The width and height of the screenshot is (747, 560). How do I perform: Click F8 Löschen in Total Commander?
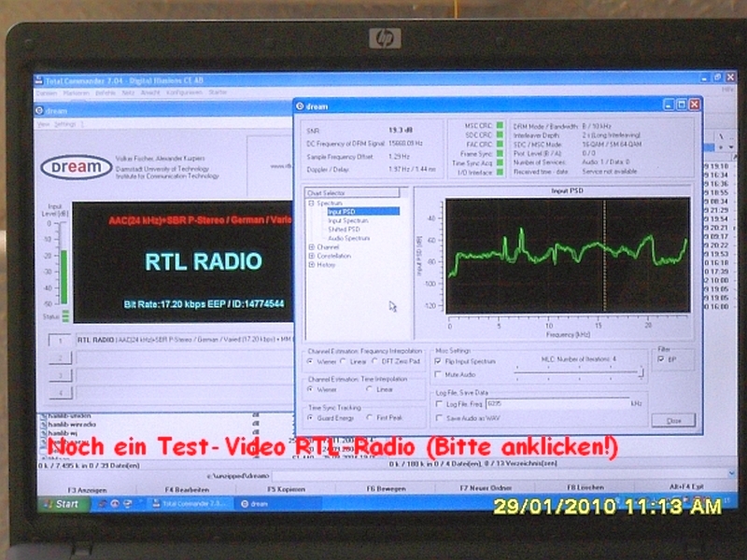pyautogui.click(x=585, y=487)
